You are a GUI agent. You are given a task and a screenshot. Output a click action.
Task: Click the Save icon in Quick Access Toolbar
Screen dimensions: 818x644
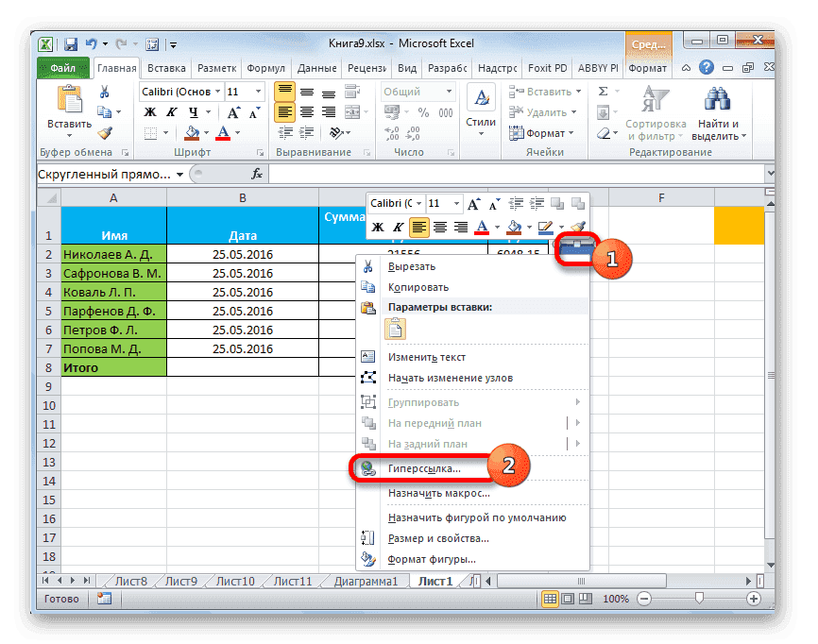pyautogui.click(x=70, y=43)
